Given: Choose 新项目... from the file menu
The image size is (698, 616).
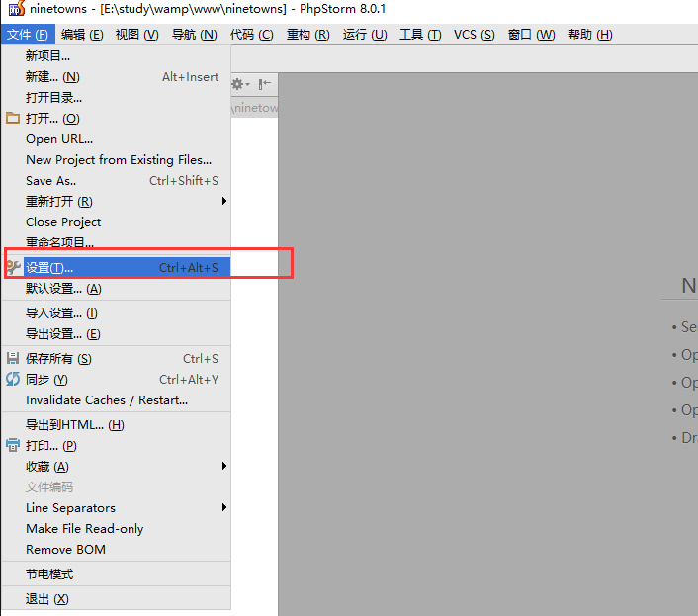Looking at the screenshot, I should pyautogui.click(x=117, y=55).
